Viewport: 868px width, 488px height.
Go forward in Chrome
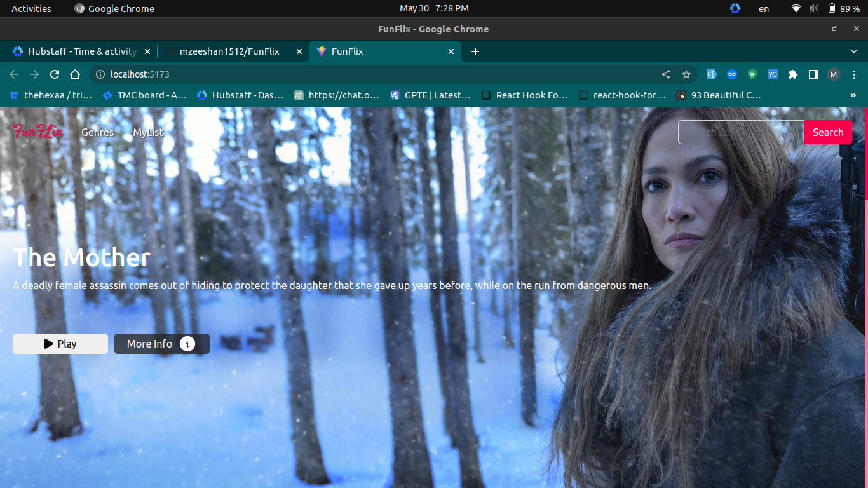(x=34, y=74)
